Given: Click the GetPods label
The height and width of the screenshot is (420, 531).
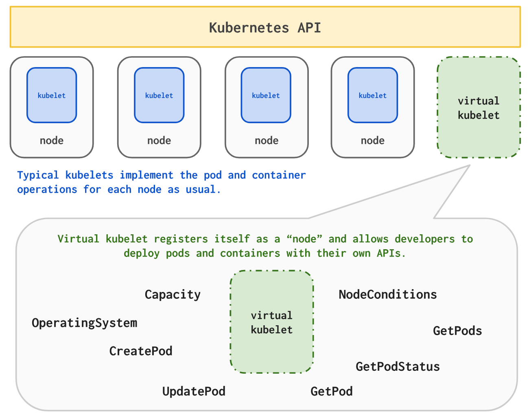Looking at the screenshot, I should pos(457,331).
